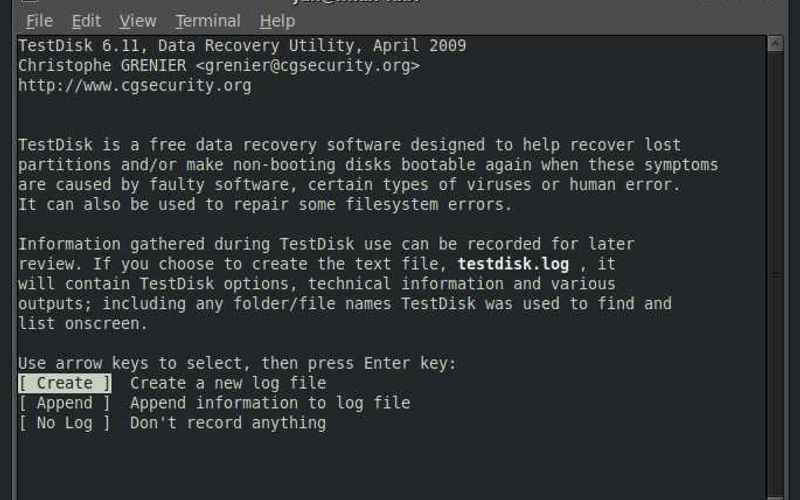Open the Help menu
This screenshot has height=500, width=800.
(x=277, y=20)
